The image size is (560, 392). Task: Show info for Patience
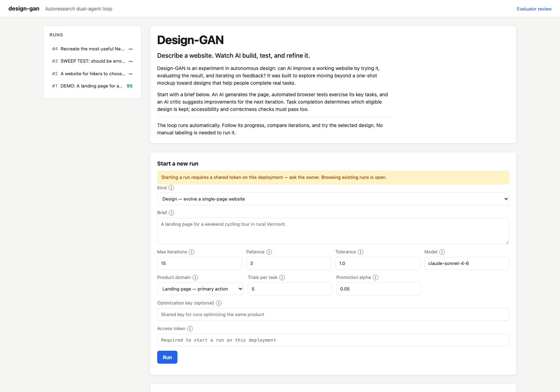coord(269,252)
